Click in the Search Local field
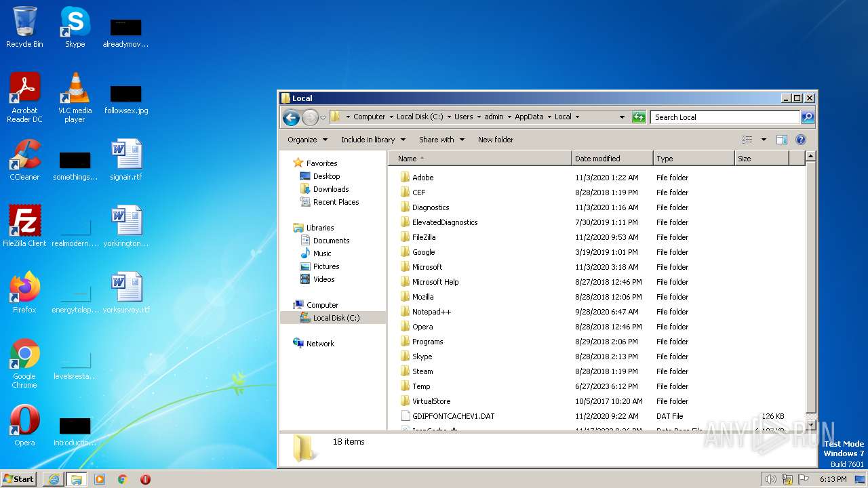The height and width of the screenshot is (488, 868). click(x=726, y=117)
